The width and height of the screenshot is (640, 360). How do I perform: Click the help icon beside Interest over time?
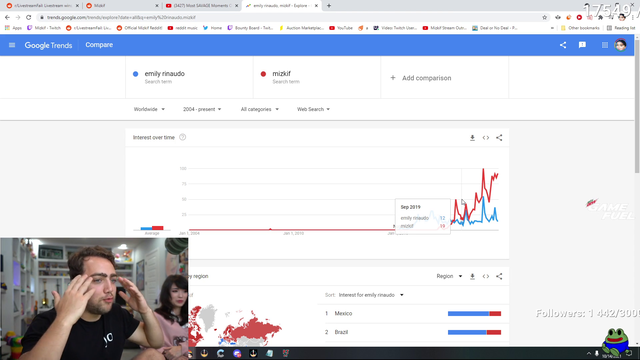click(182, 137)
